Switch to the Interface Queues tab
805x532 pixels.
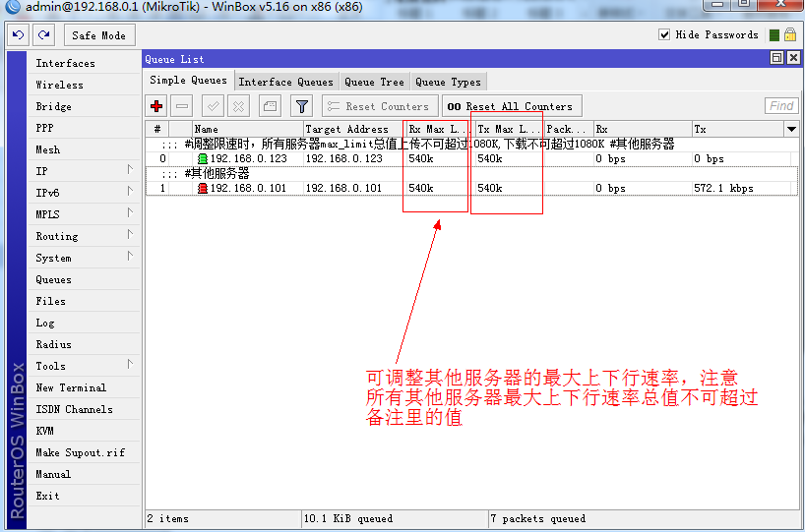click(x=285, y=82)
